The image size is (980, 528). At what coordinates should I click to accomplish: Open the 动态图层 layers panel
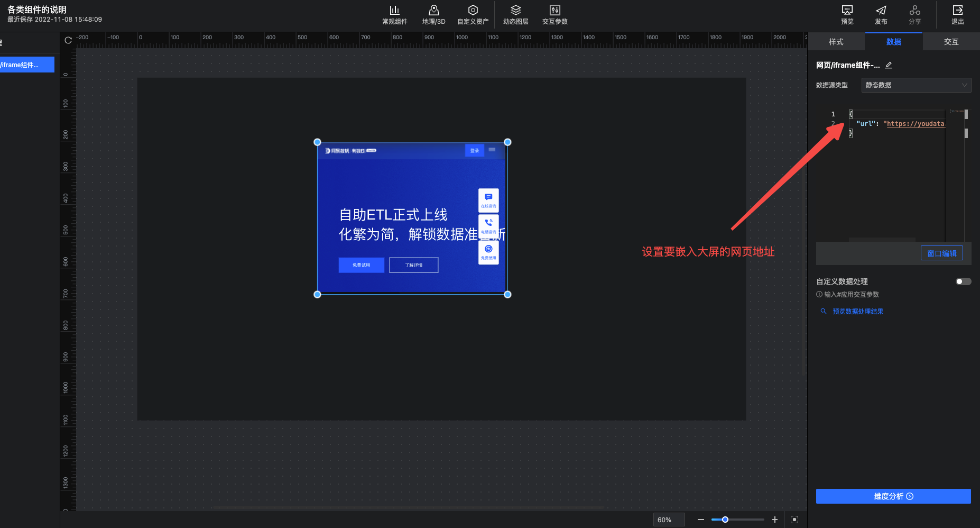point(515,15)
